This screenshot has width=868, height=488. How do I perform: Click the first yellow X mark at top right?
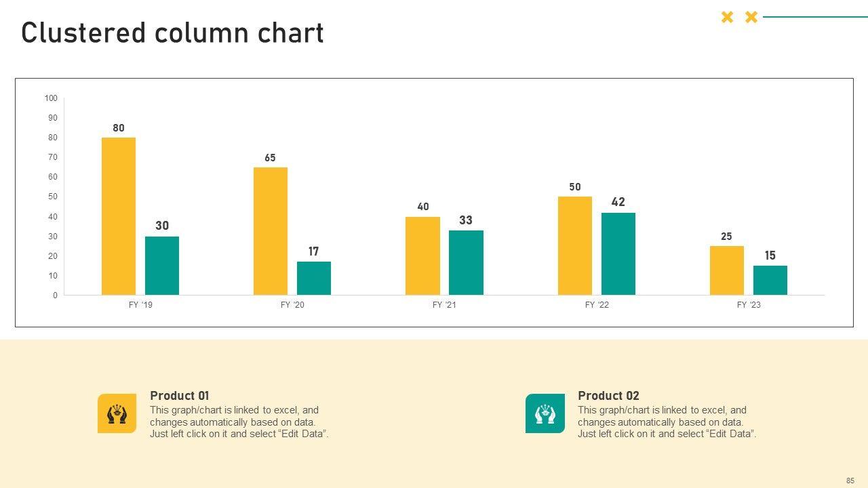[x=727, y=18]
